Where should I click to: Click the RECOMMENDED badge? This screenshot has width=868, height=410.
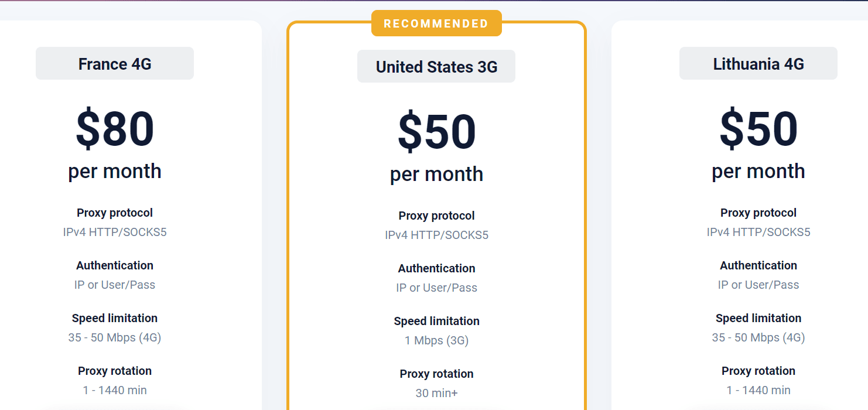(x=436, y=23)
